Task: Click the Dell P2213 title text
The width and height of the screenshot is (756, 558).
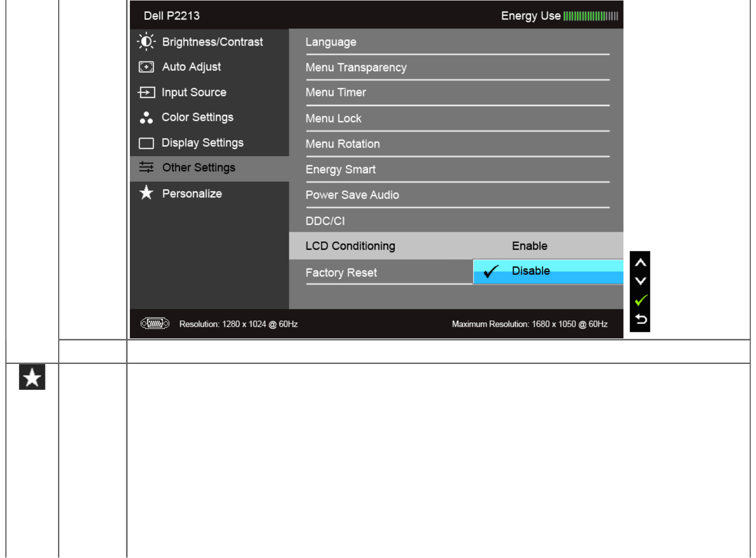Action: click(x=172, y=16)
